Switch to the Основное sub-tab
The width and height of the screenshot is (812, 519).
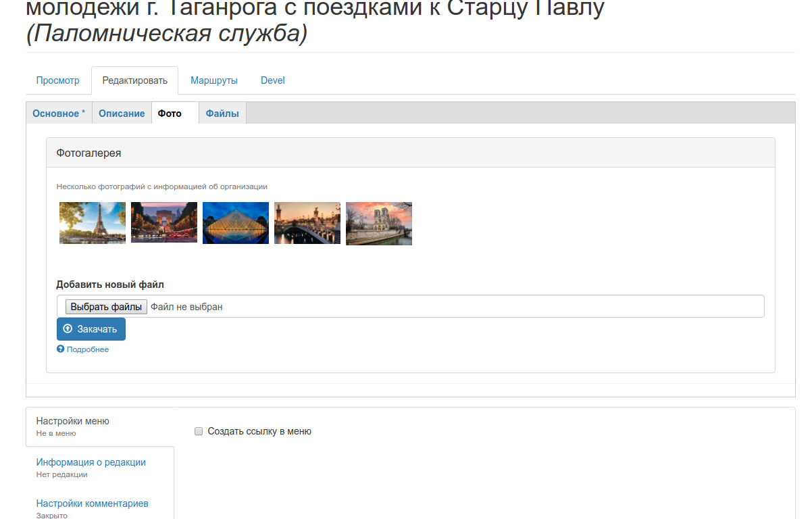(59, 114)
